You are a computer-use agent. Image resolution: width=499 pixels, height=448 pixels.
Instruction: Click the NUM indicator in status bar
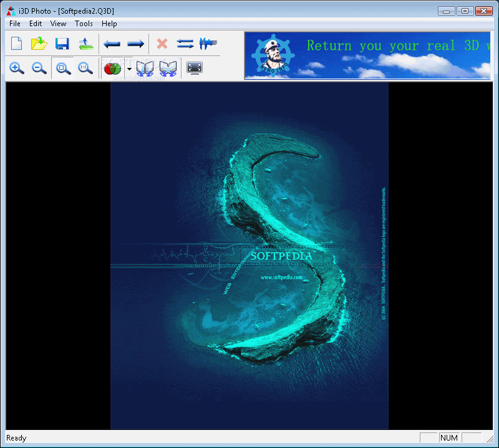pos(449,438)
